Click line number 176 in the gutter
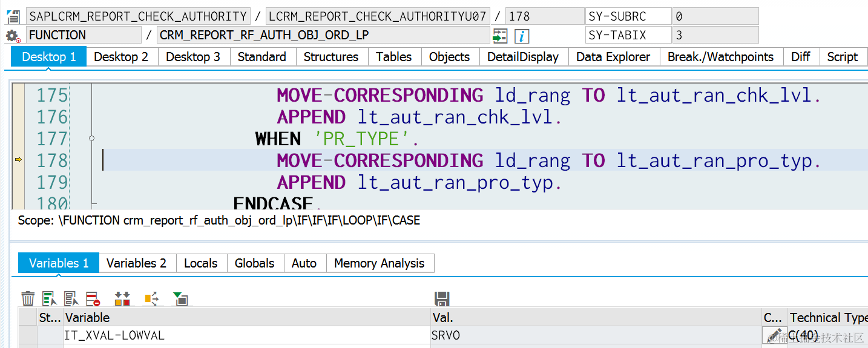Viewport: 868px width, 348px height. (x=52, y=117)
